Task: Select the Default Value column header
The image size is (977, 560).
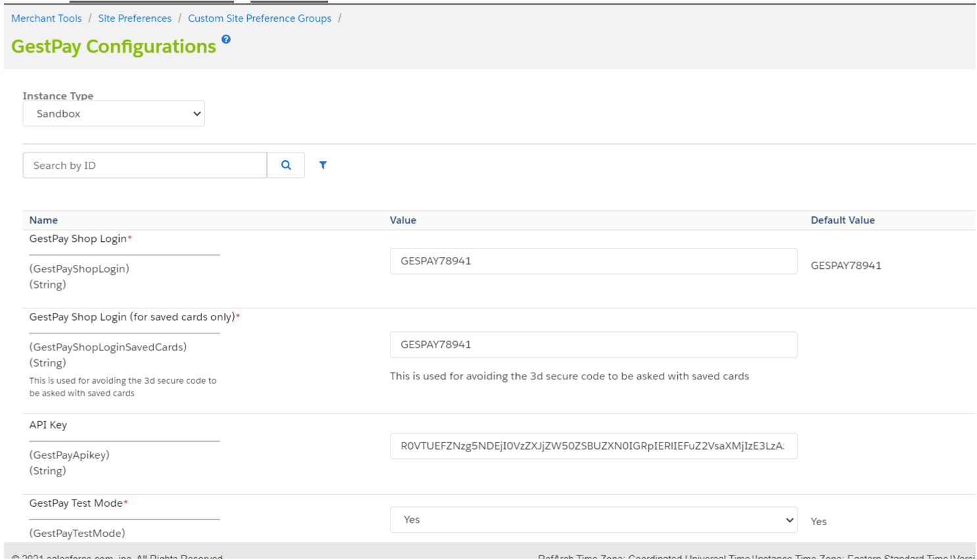Action: pyautogui.click(x=843, y=220)
